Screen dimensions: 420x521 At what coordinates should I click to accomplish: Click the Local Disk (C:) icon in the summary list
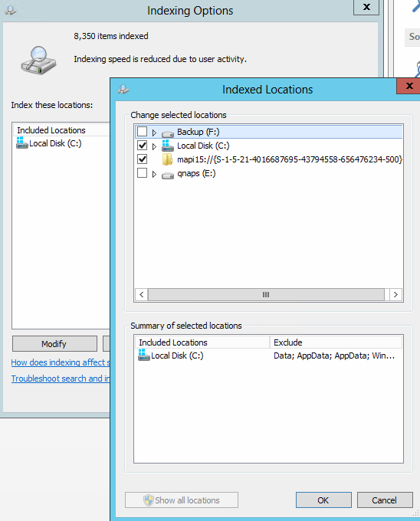click(143, 356)
